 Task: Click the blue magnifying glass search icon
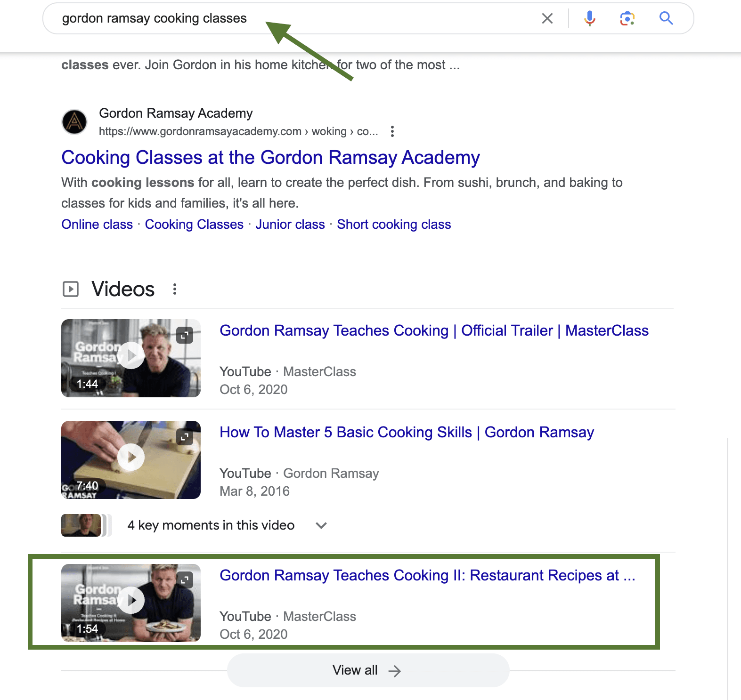click(x=666, y=18)
